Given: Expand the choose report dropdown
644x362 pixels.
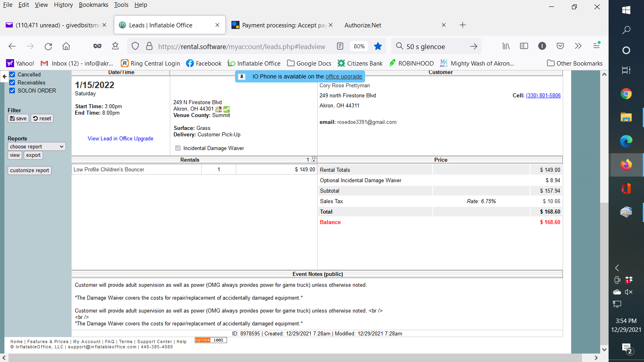Looking at the screenshot, I should click(37, 147).
